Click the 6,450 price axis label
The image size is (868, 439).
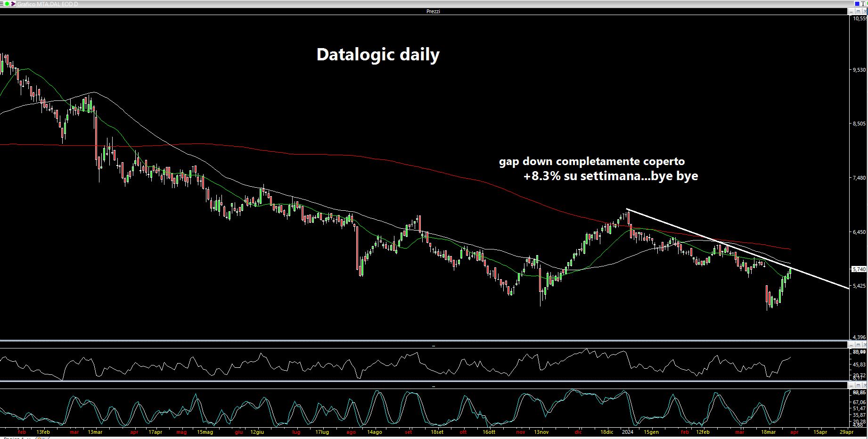click(x=859, y=232)
